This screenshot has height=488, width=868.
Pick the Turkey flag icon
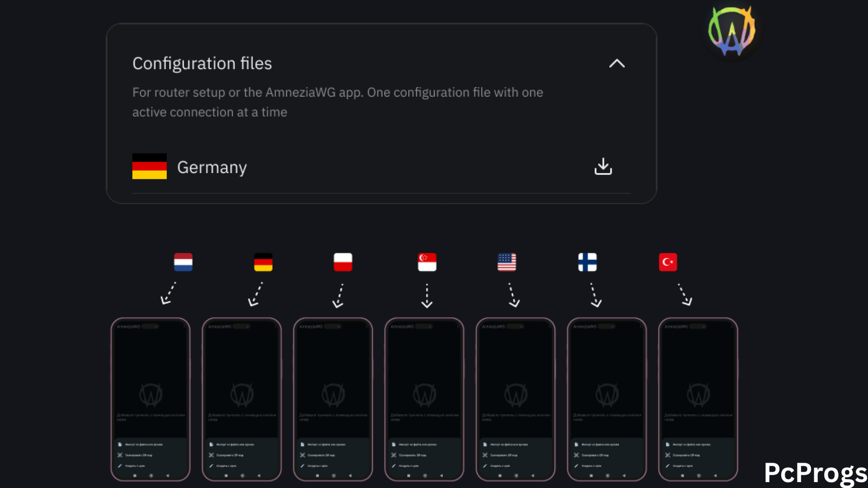point(668,262)
